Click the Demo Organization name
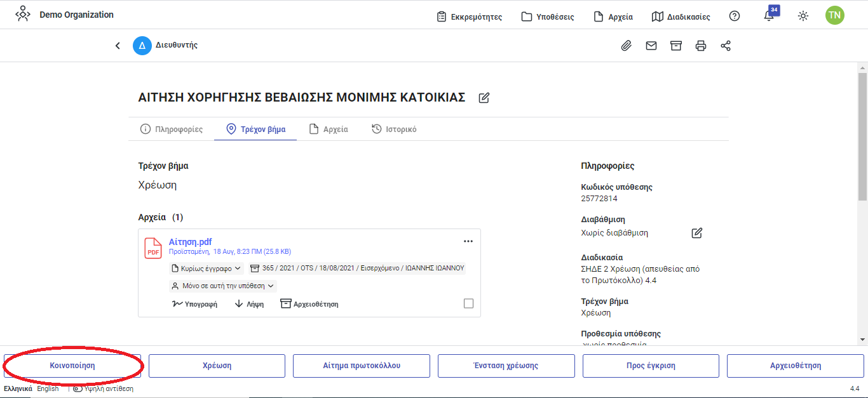 (77, 15)
